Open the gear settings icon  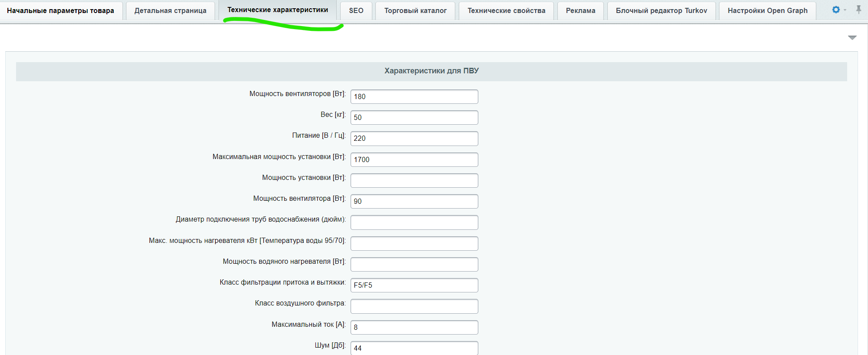pyautogui.click(x=836, y=10)
